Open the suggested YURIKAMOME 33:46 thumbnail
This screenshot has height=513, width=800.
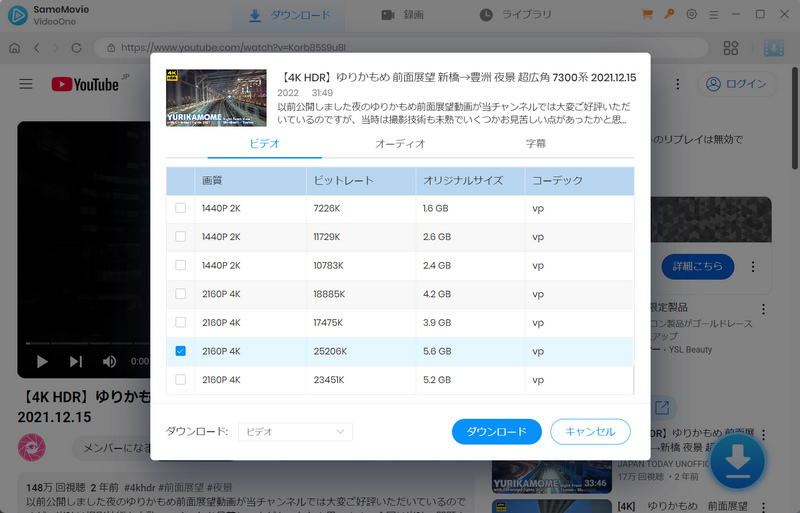552,477
